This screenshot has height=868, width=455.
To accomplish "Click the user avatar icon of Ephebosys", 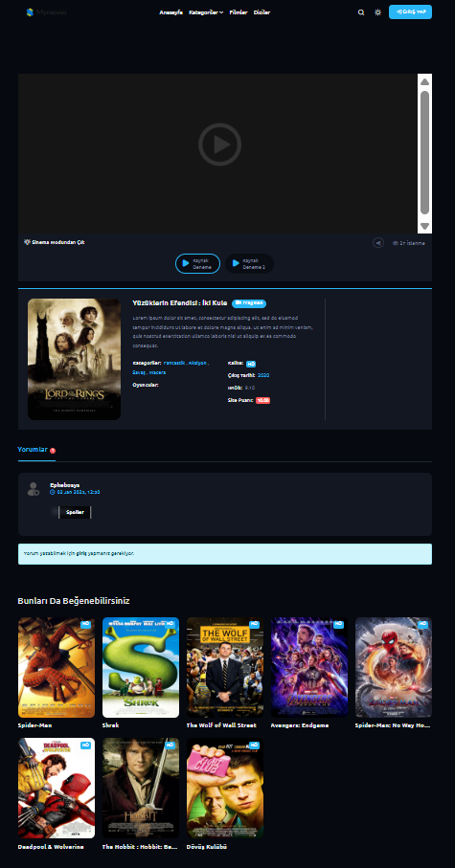I will coord(34,489).
